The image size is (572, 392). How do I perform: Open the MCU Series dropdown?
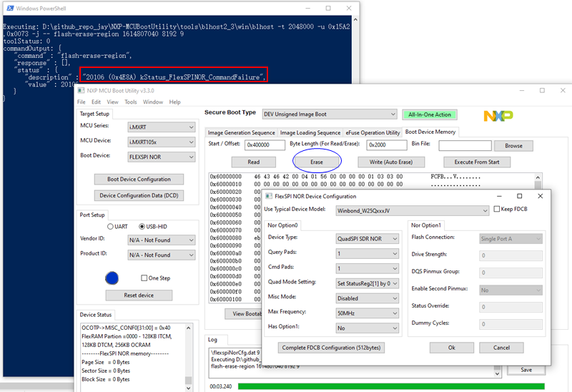(x=162, y=127)
